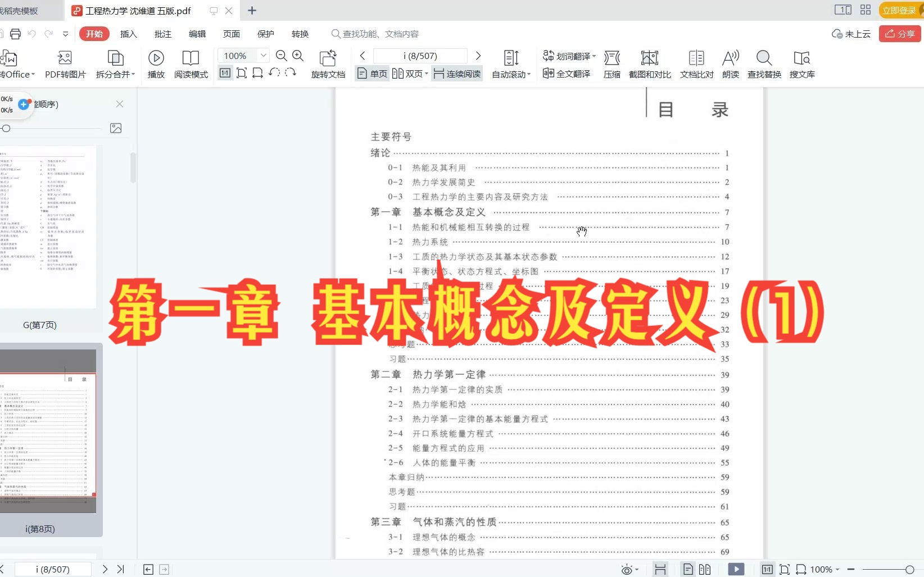Toggle single page icon in status bar
The height and width of the screenshot is (577, 924).
pyautogui.click(x=687, y=569)
